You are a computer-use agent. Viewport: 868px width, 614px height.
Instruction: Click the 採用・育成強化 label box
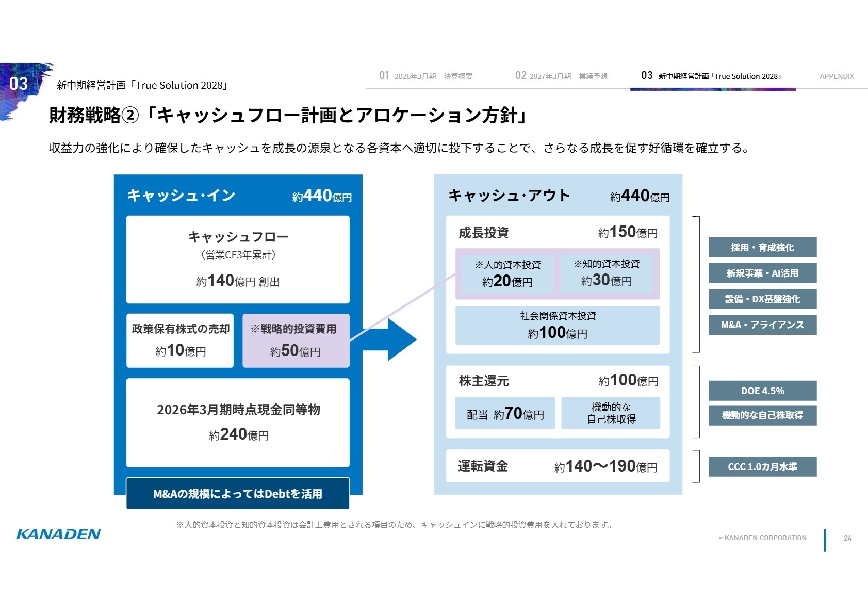tap(762, 247)
